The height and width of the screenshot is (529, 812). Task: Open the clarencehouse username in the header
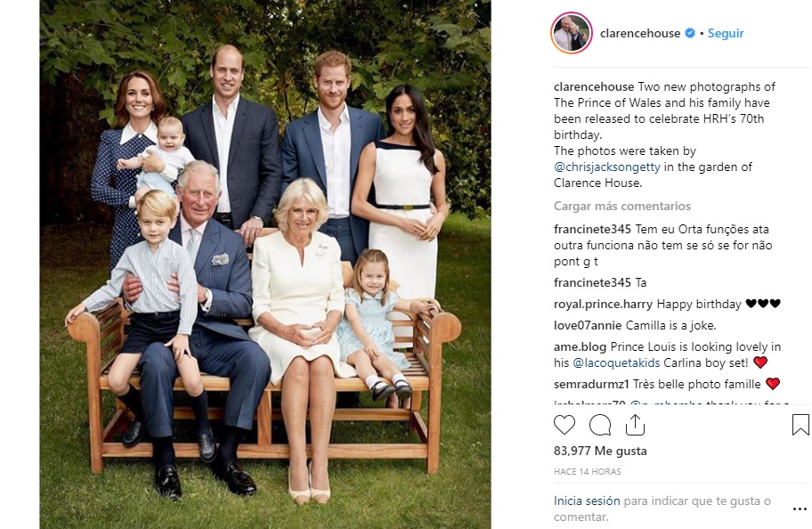coord(640,33)
